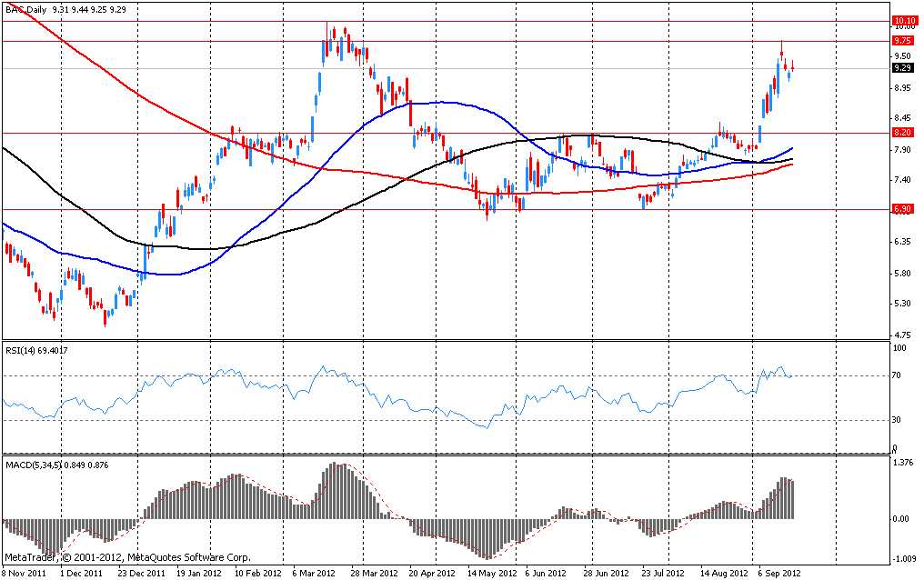This screenshot has width=924, height=580.
Task: Select the 10.10 red price level label
Action: click(903, 21)
